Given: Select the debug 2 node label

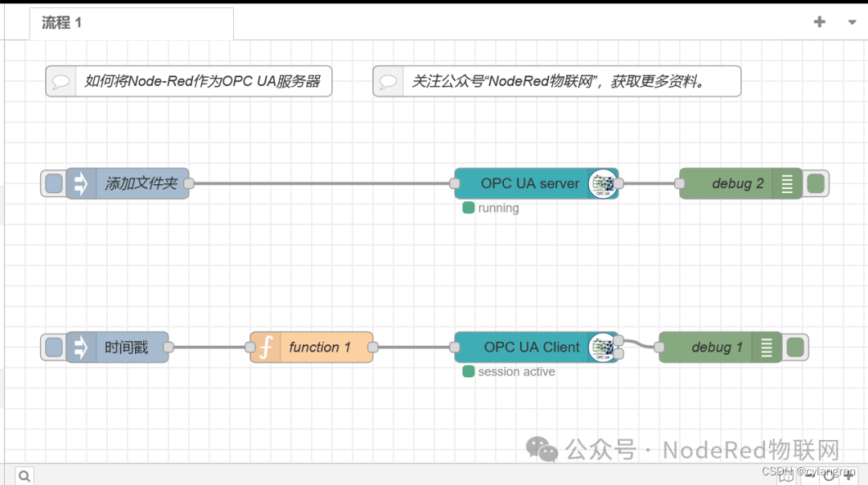Looking at the screenshot, I should 738,183.
